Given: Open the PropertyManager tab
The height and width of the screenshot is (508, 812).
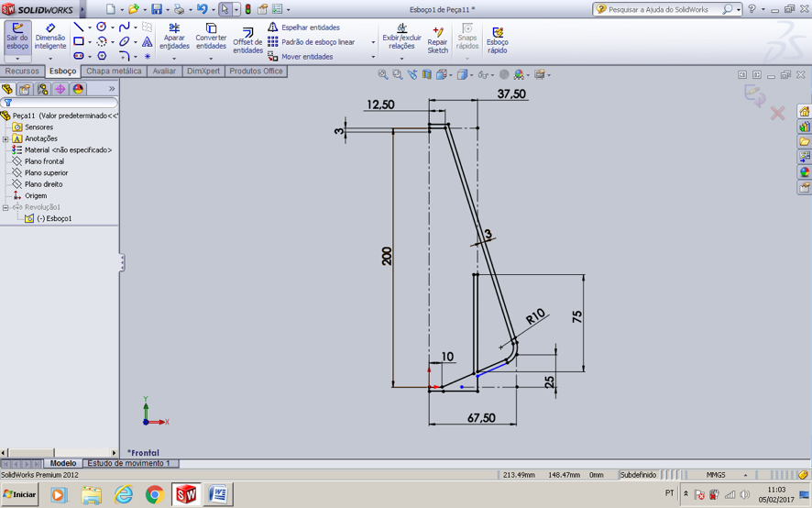Looking at the screenshot, I should (x=25, y=89).
